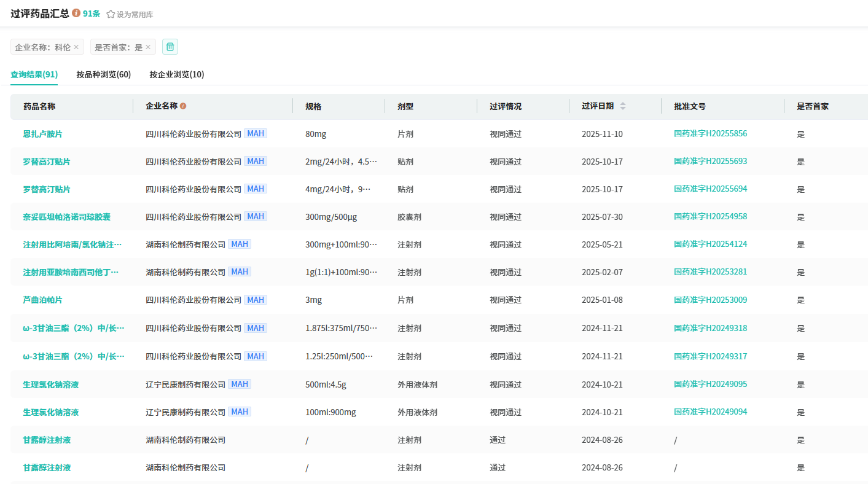Click the star icon to set 常用库
This screenshot has height=484, width=868.
111,14
